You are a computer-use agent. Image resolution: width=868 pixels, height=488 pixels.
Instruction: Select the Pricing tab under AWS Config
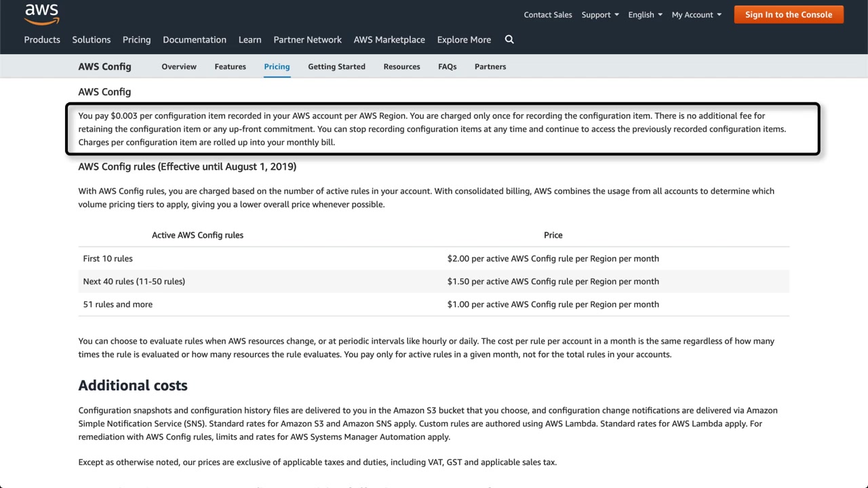[x=277, y=66]
